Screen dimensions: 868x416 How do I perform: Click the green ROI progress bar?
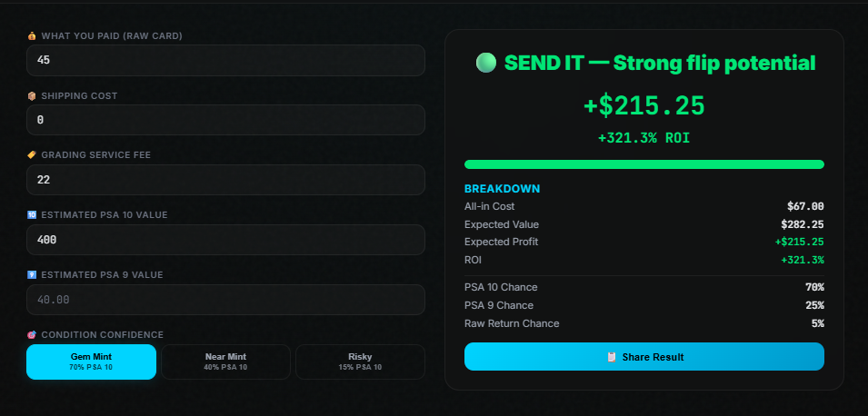644,164
